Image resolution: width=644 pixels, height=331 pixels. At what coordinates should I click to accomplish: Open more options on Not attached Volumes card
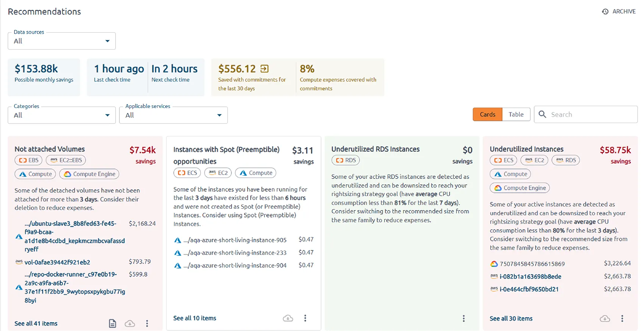coord(147,323)
